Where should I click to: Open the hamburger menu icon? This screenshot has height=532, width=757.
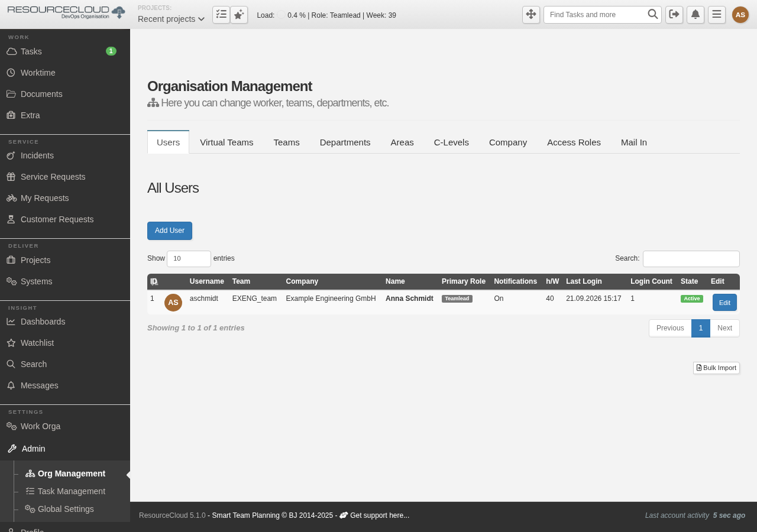717,15
